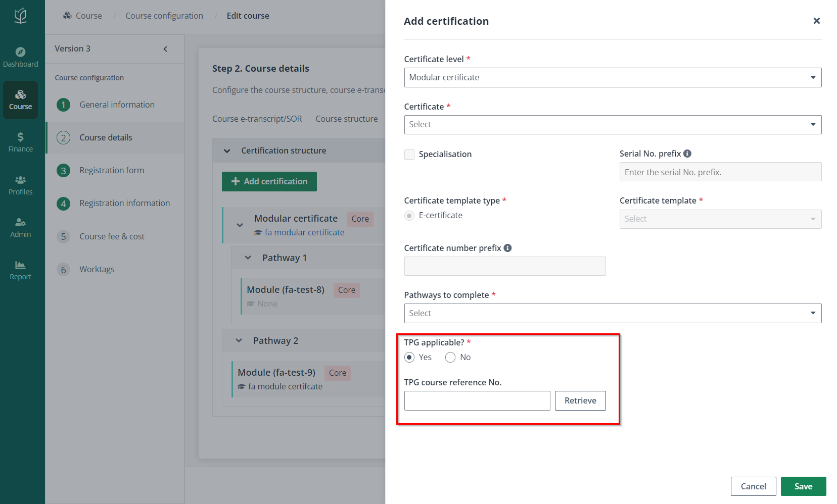
Task: Click 'Step 2. Course details' heading
Action: tap(261, 69)
